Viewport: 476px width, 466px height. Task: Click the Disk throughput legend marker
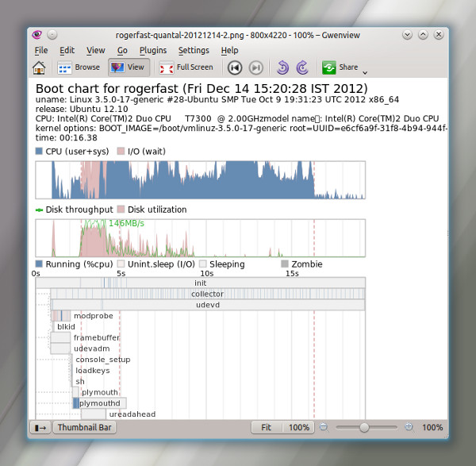click(x=39, y=210)
